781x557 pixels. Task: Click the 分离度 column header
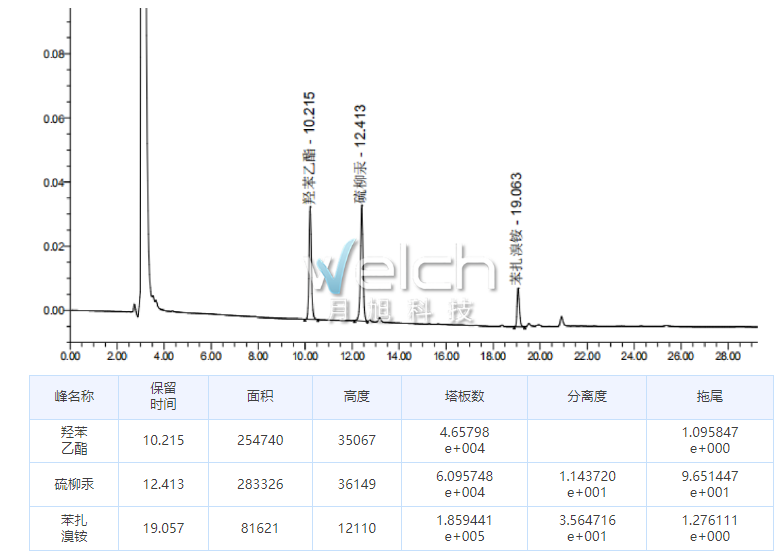click(586, 396)
